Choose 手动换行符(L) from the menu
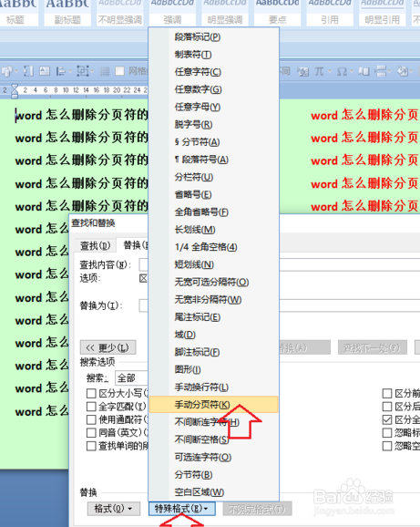420x527 pixels. tap(214, 387)
